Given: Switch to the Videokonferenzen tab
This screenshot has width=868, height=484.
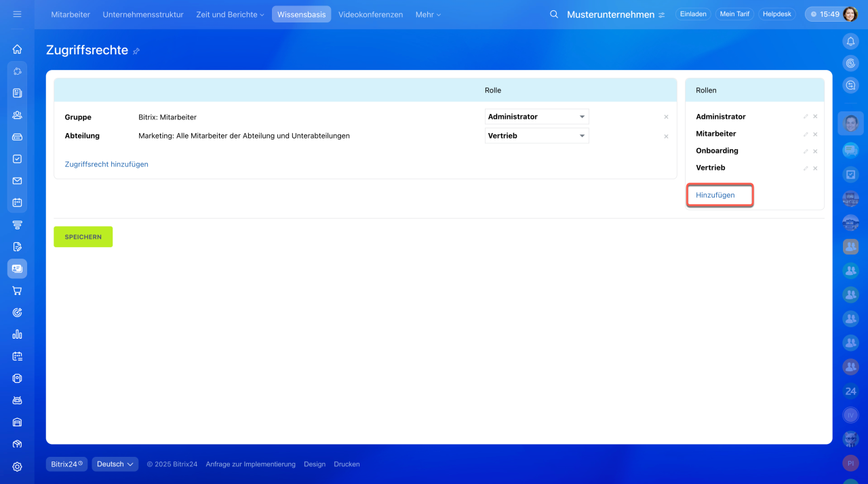Looking at the screenshot, I should pos(370,14).
